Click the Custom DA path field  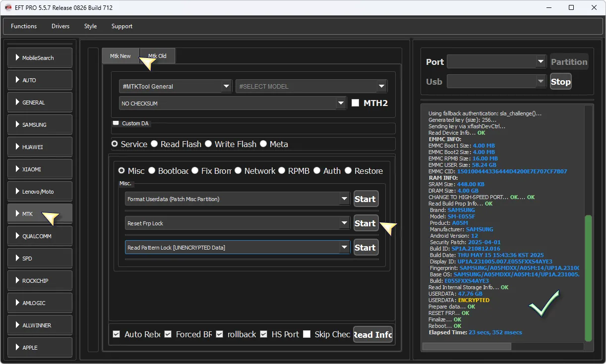coord(253,130)
